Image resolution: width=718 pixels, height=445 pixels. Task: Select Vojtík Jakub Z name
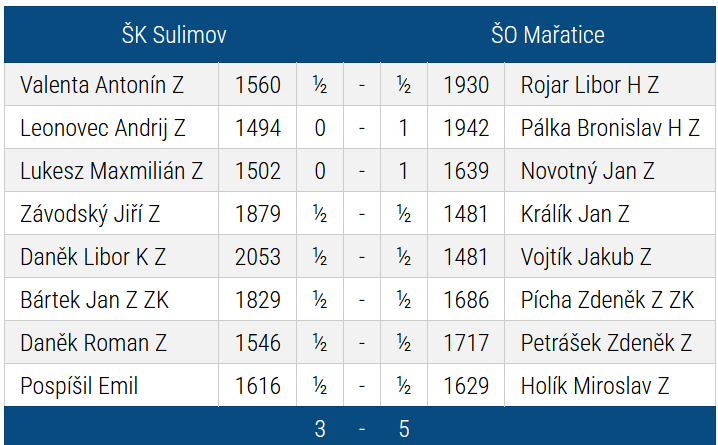point(586,257)
